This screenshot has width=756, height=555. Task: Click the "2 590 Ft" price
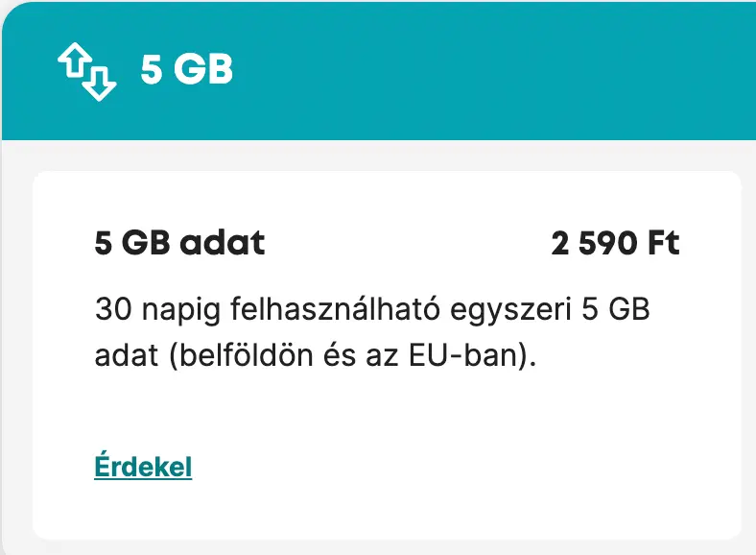pyautogui.click(x=615, y=243)
